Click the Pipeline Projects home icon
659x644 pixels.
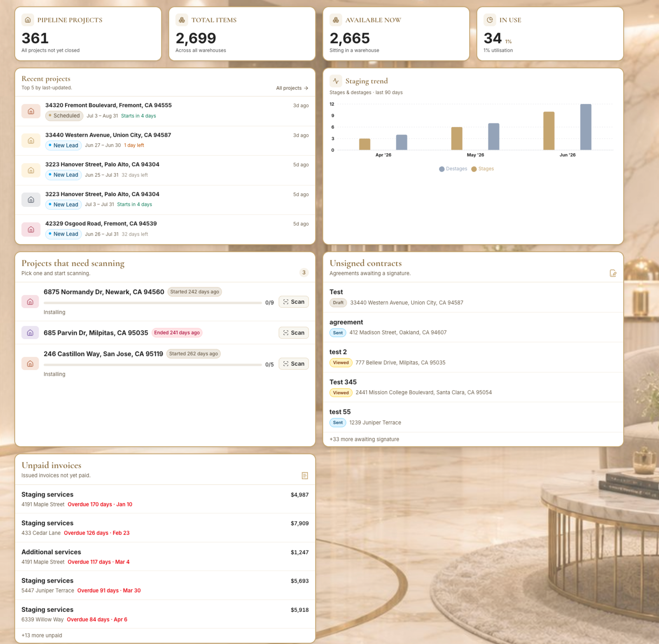[x=28, y=20]
